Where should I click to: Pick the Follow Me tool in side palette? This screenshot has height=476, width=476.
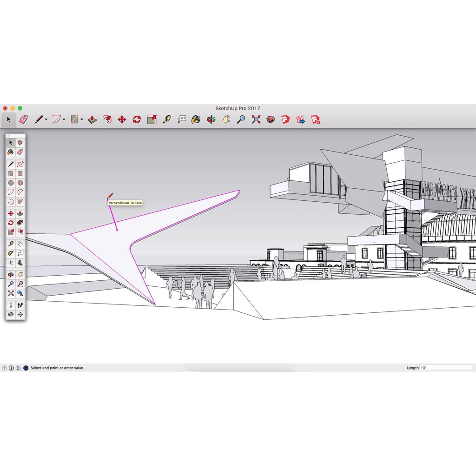(x=20, y=223)
